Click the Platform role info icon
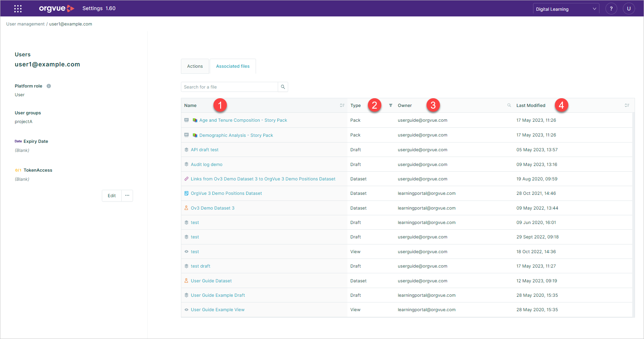The height and width of the screenshot is (339, 644). coord(49,86)
